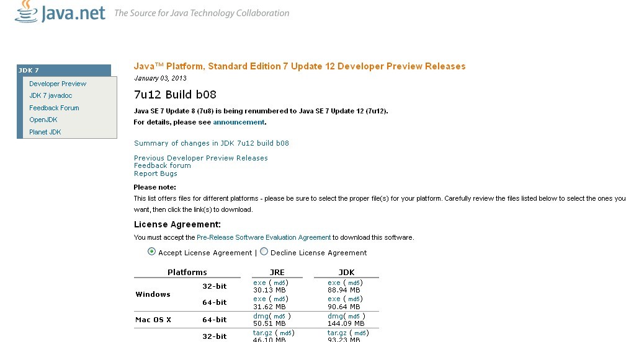644x342 pixels.
Task: Download Mac OS X JRE dmg
Action: click(260, 316)
